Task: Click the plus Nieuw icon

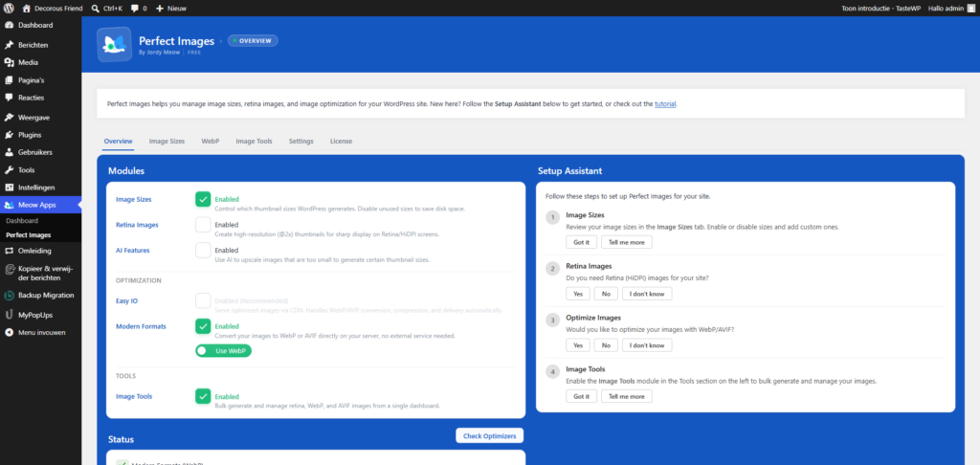Action: pos(160,9)
